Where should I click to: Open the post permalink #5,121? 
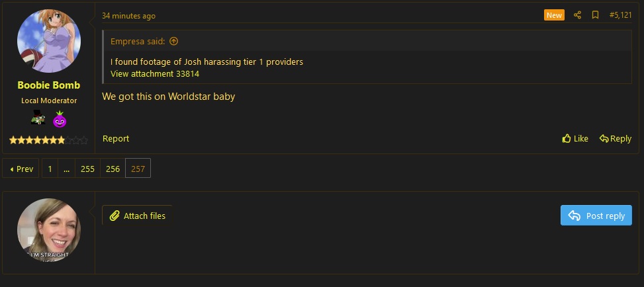pyautogui.click(x=620, y=15)
